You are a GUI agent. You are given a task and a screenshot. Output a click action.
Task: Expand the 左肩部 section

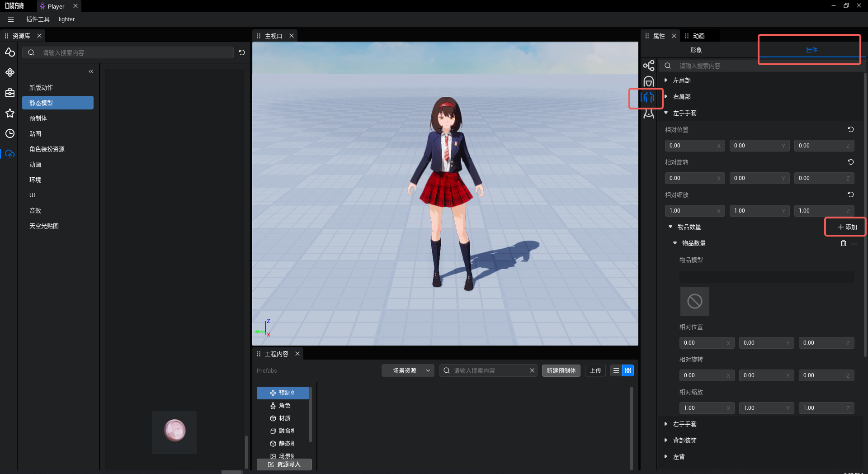(666, 80)
